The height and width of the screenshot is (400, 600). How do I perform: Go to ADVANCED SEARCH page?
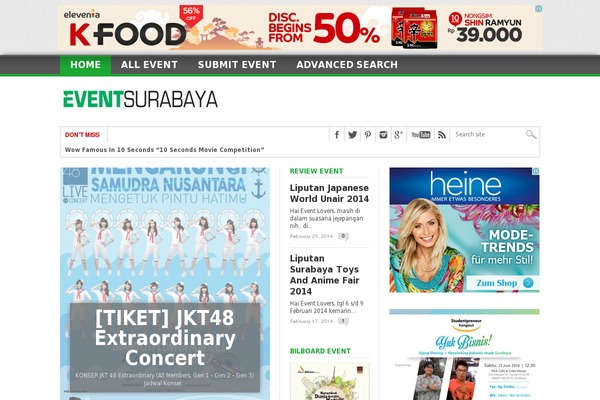pos(347,65)
